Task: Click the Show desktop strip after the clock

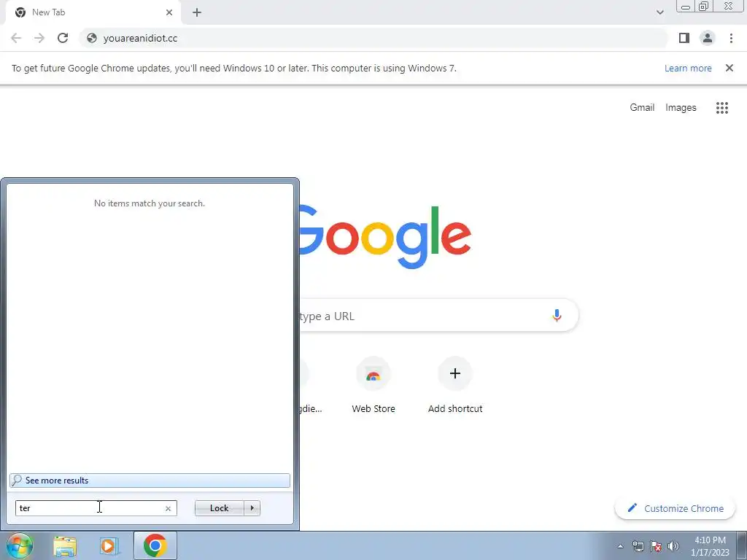Action: point(742,545)
